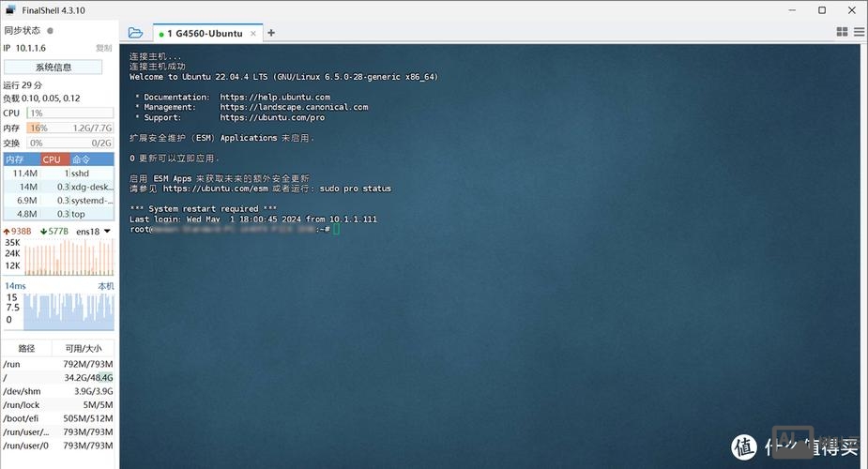The width and height of the screenshot is (868, 469).
Task: Open the grid layout view icon
Action: click(x=842, y=32)
